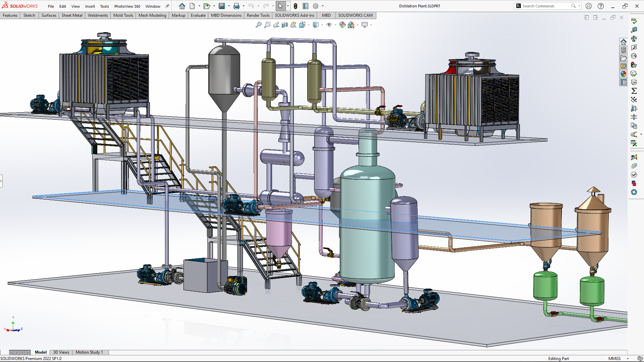Screen dimensions: 644x362
Task: Click the orientation triad axes
Action: 13,325
